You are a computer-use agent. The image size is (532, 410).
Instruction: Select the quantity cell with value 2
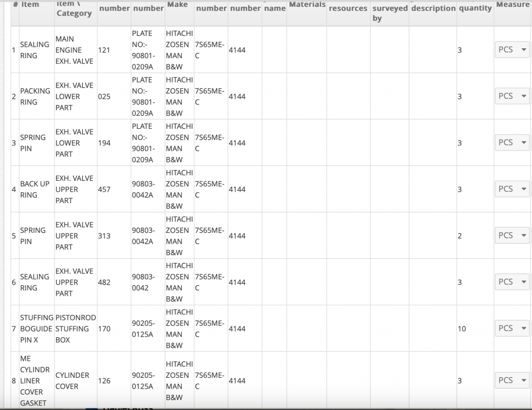474,236
